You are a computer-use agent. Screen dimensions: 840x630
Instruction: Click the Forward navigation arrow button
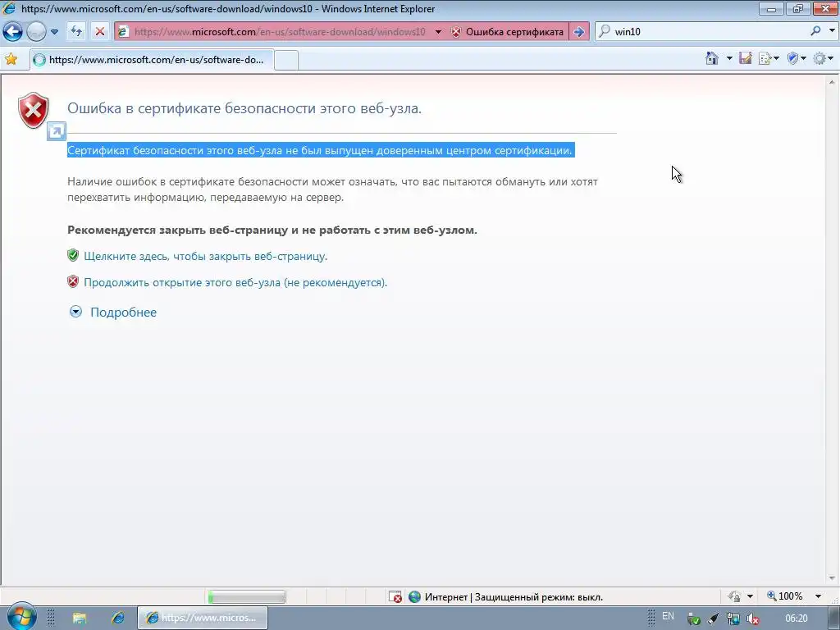point(36,32)
